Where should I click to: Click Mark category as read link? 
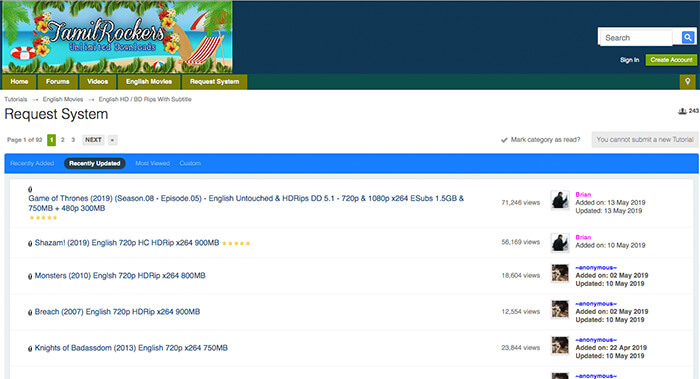click(546, 140)
